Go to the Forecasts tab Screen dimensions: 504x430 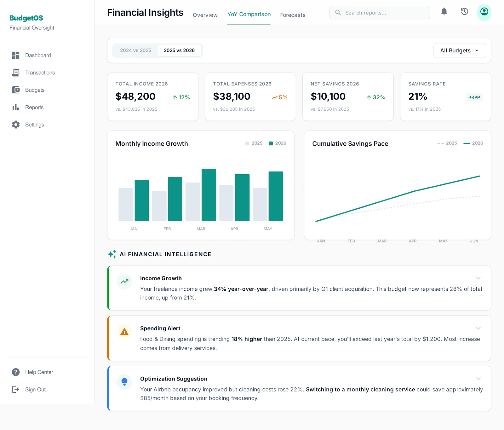pyautogui.click(x=293, y=15)
